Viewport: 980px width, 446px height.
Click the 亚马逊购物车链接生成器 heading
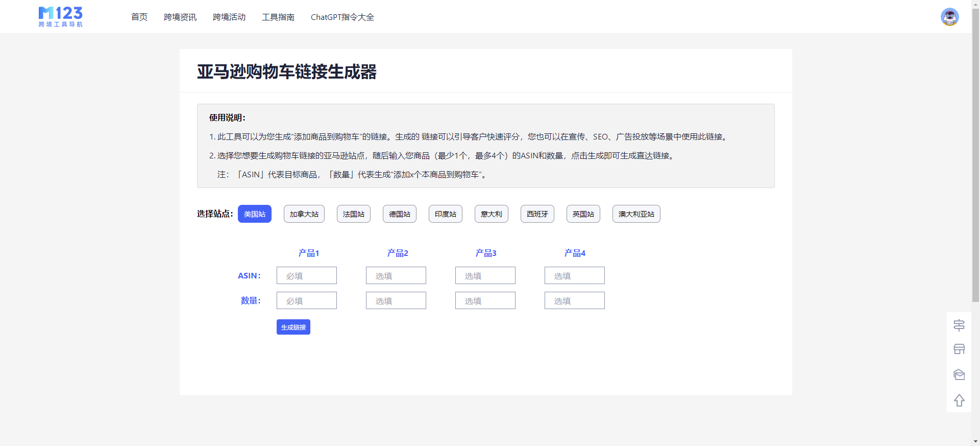tap(287, 72)
